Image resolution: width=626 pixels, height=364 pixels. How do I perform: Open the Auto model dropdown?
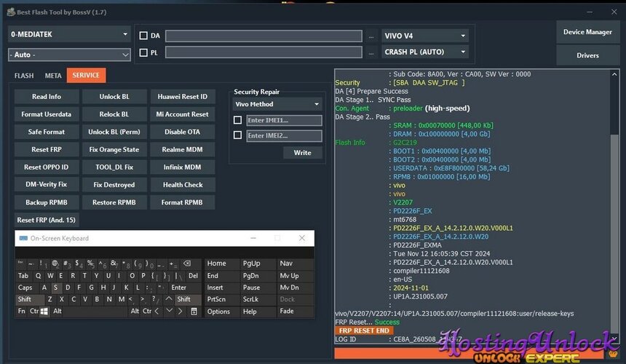(69, 55)
